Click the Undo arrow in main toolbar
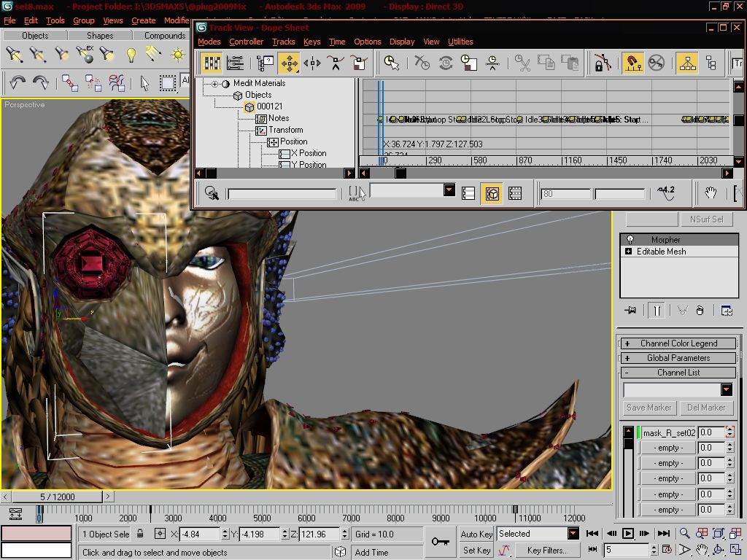 click(18, 83)
